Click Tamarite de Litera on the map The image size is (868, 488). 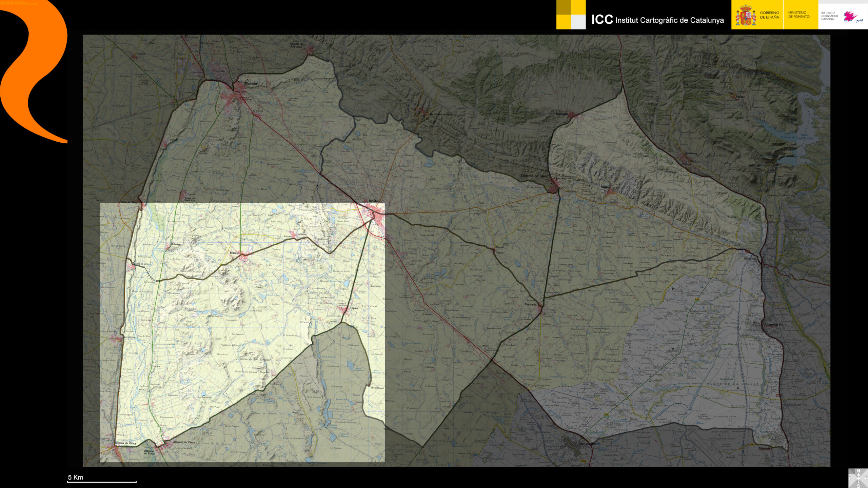534,176
